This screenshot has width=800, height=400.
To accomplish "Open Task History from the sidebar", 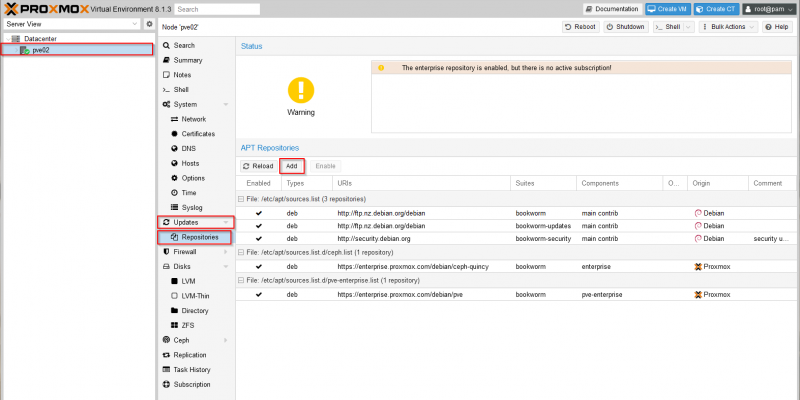I will tap(192, 369).
